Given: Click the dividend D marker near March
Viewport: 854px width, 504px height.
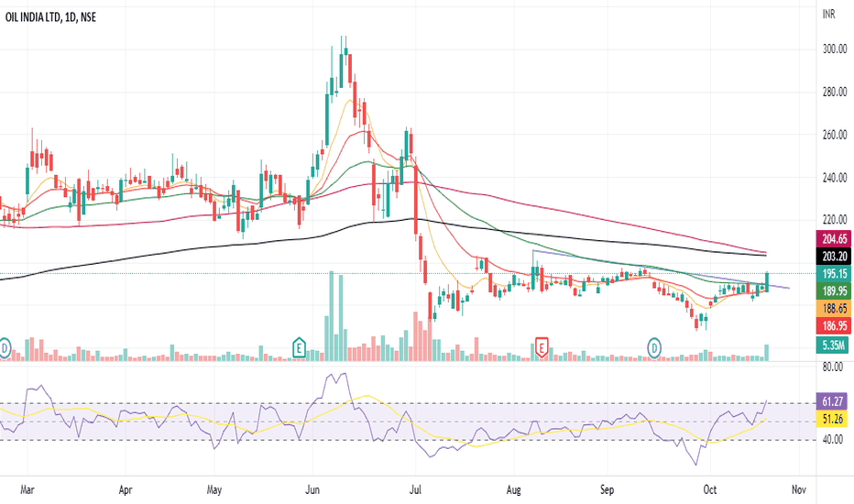Looking at the screenshot, I should [5, 347].
